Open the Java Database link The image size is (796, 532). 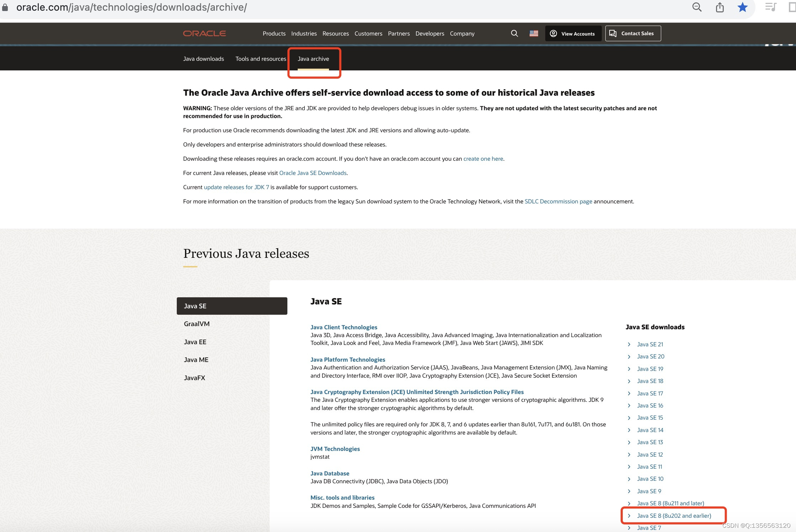330,473
